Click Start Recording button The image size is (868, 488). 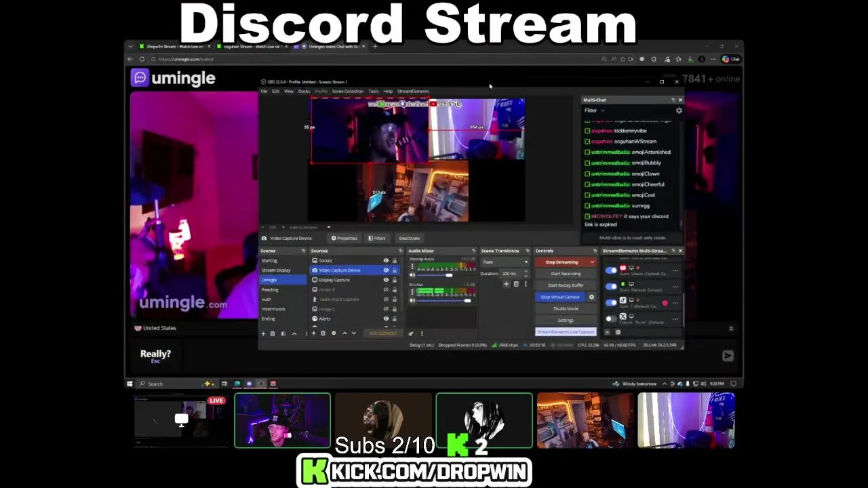[566, 274]
